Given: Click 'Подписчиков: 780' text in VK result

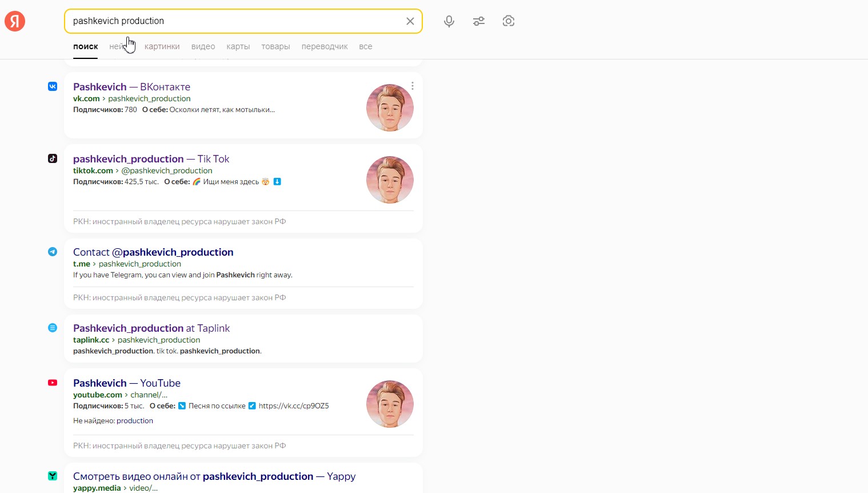Looking at the screenshot, I should pos(105,110).
